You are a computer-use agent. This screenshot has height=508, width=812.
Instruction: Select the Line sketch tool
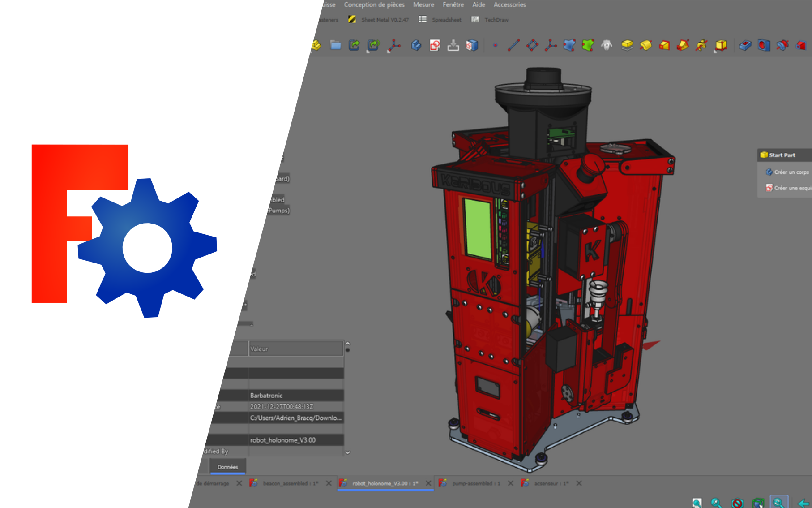514,46
